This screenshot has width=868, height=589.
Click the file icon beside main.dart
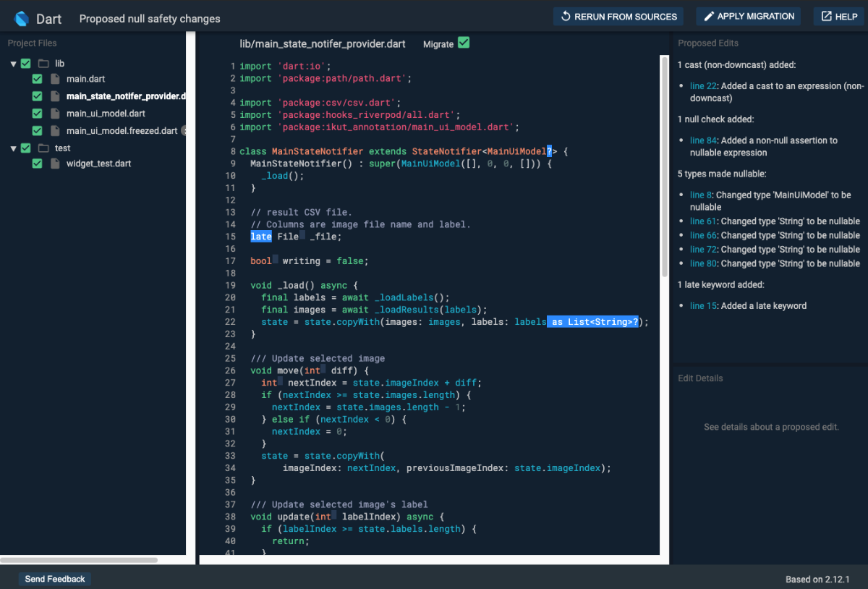55,78
